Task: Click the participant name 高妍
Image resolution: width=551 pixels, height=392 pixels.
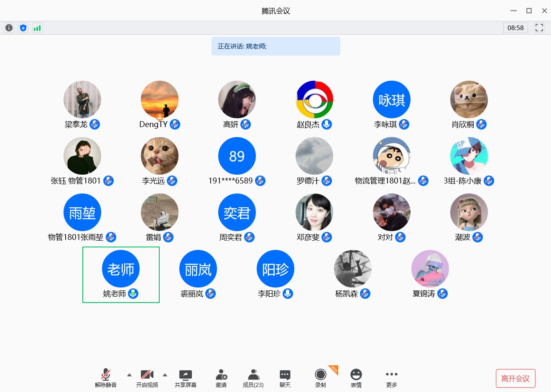Action: pos(231,125)
